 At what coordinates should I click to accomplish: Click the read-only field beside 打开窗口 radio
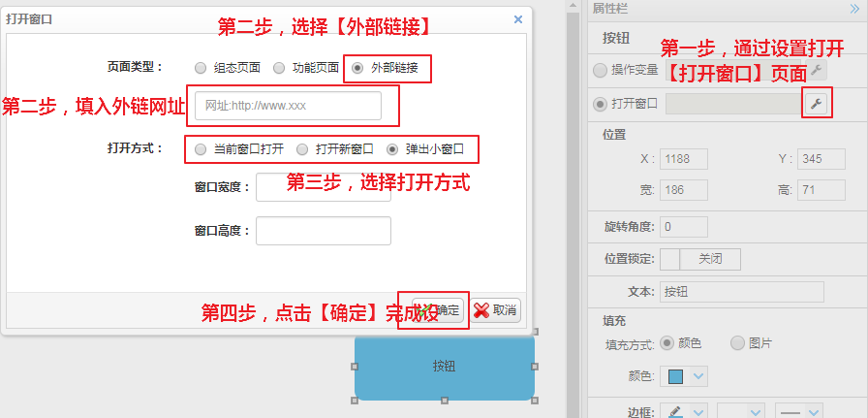[734, 104]
